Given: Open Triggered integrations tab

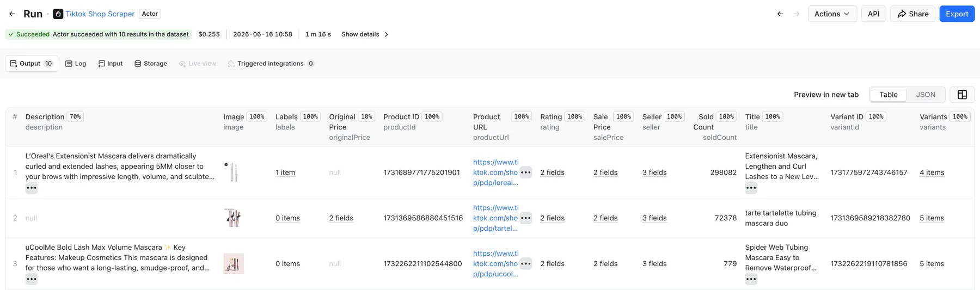Looking at the screenshot, I should [271, 64].
